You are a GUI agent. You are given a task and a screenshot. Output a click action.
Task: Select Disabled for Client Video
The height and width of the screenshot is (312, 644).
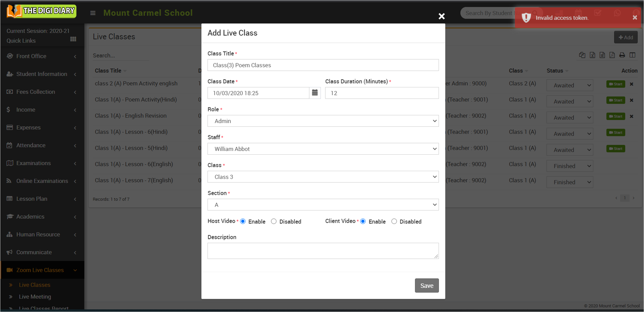tap(394, 221)
